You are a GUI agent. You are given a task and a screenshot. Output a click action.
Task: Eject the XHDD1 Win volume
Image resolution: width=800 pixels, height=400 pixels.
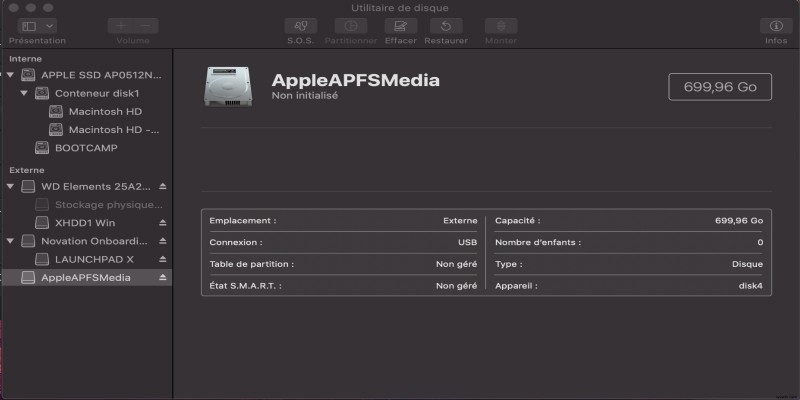163,223
